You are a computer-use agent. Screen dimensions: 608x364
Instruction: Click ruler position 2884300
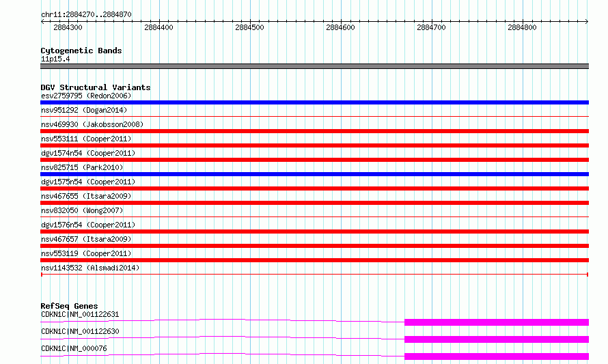click(68, 27)
